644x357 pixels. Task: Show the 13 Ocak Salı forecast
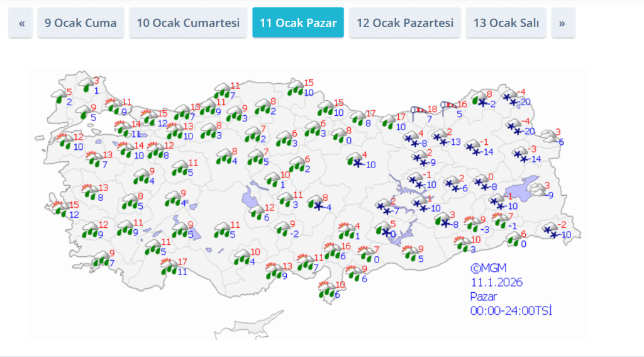pos(506,23)
